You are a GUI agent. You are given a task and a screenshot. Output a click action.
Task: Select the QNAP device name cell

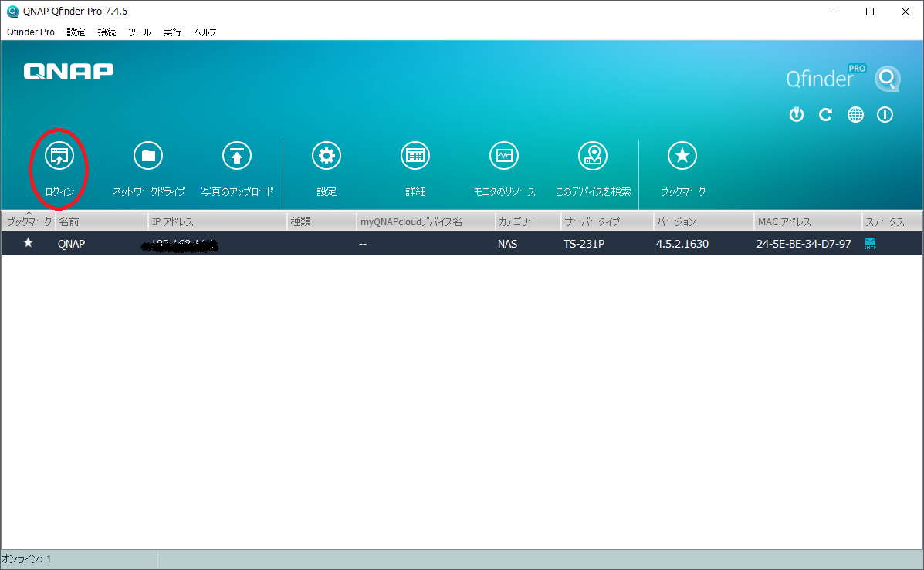(71, 244)
